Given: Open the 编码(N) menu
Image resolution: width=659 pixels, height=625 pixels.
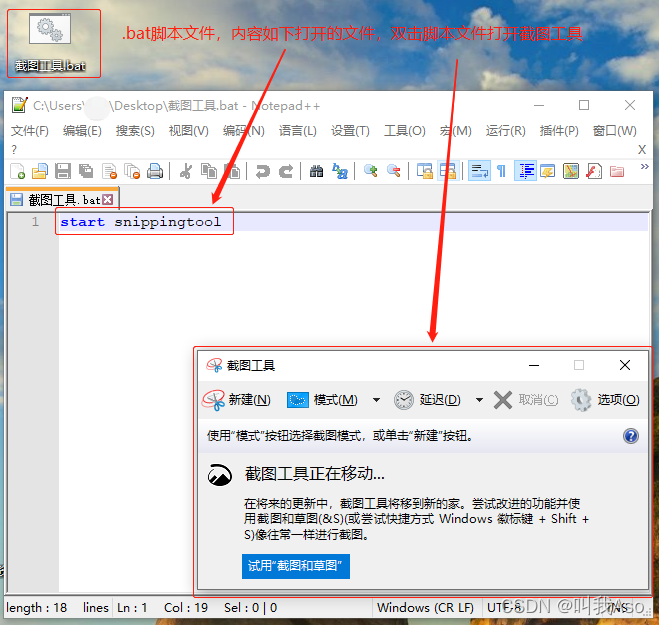Looking at the screenshot, I should point(244,131).
